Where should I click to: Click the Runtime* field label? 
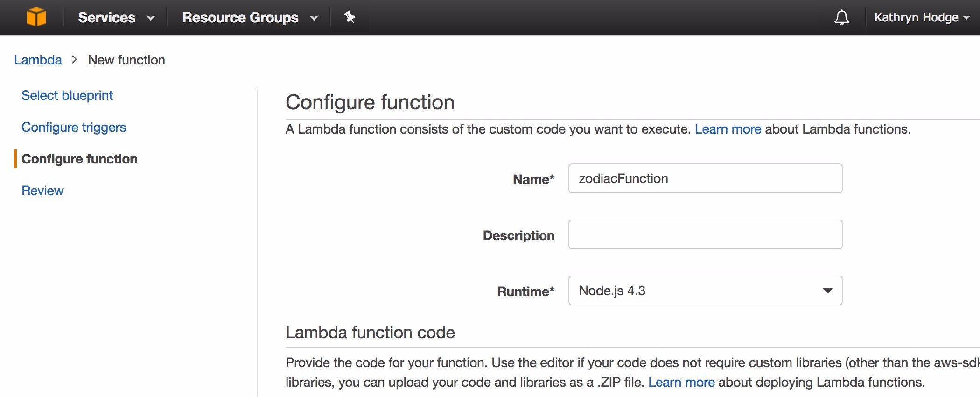(525, 292)
